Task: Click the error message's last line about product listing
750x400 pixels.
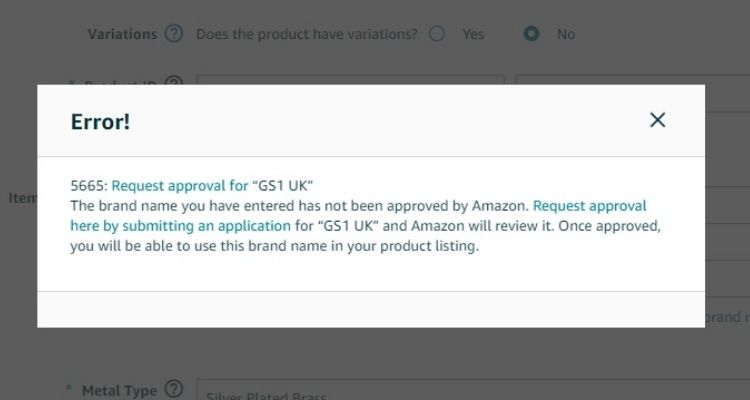Action: [275, 247]
